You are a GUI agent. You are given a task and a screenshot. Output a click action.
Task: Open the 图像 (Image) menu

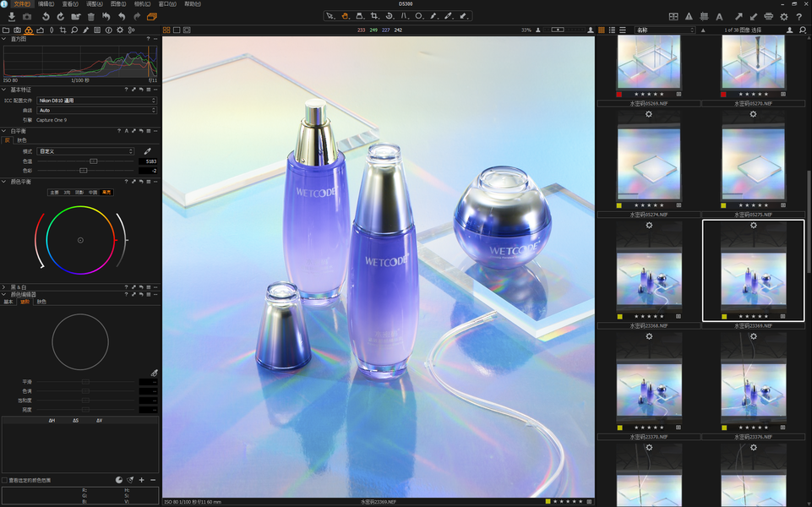118,3
